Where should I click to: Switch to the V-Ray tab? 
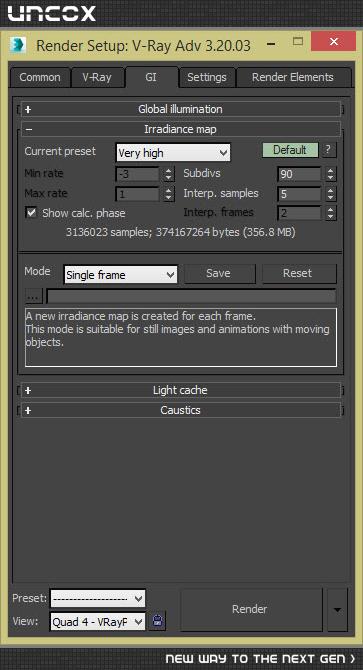click(x=97, y=78)
